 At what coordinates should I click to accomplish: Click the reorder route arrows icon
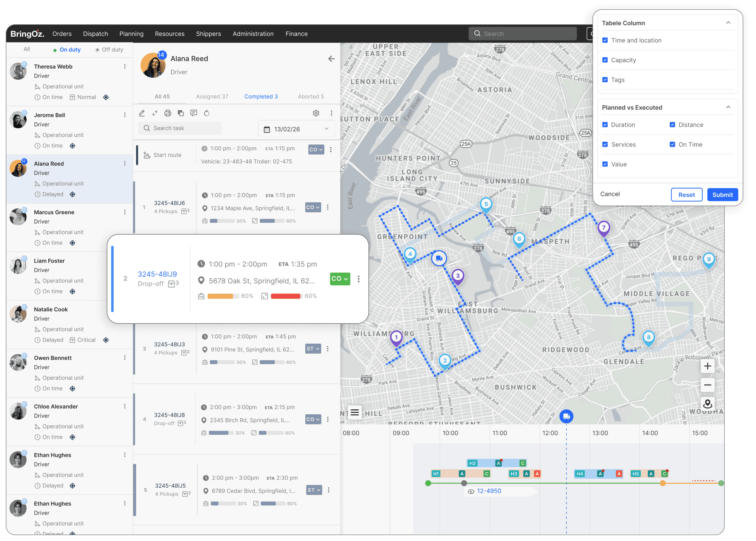click(155, 113)
